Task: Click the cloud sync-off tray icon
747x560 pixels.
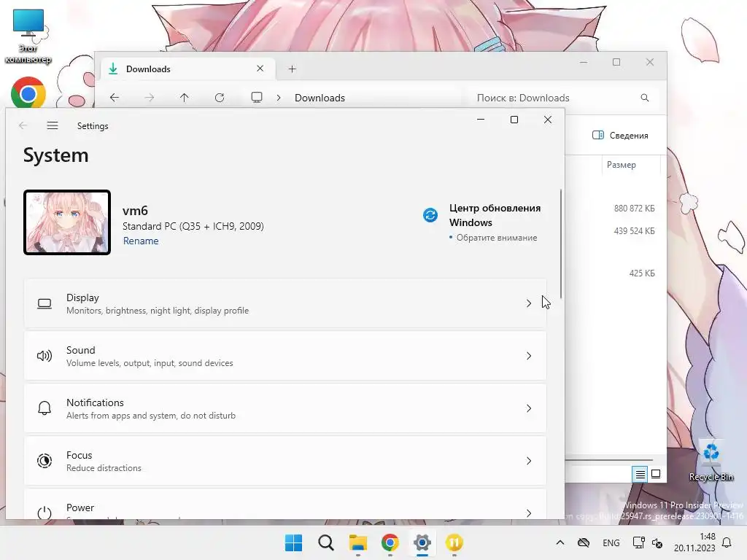Action: [584, 542]
